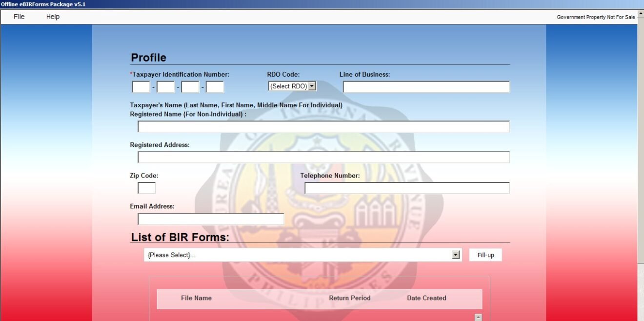Click the third TIN segment box

tap(190, 87)
